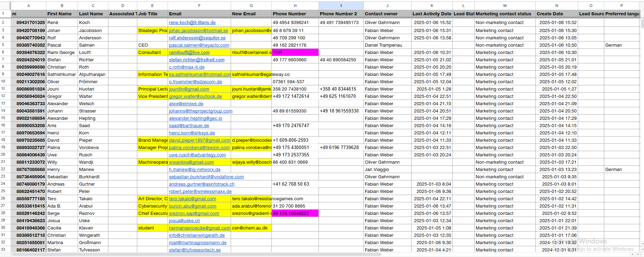Screen dimensions: 644x257
Task: Click the yellow student job title cell
Action: 152,228
